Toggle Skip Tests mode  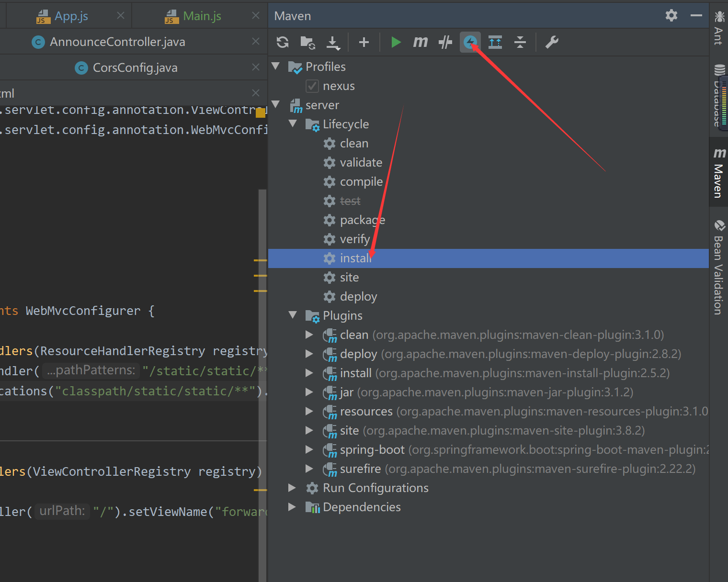tap(445, 42)
